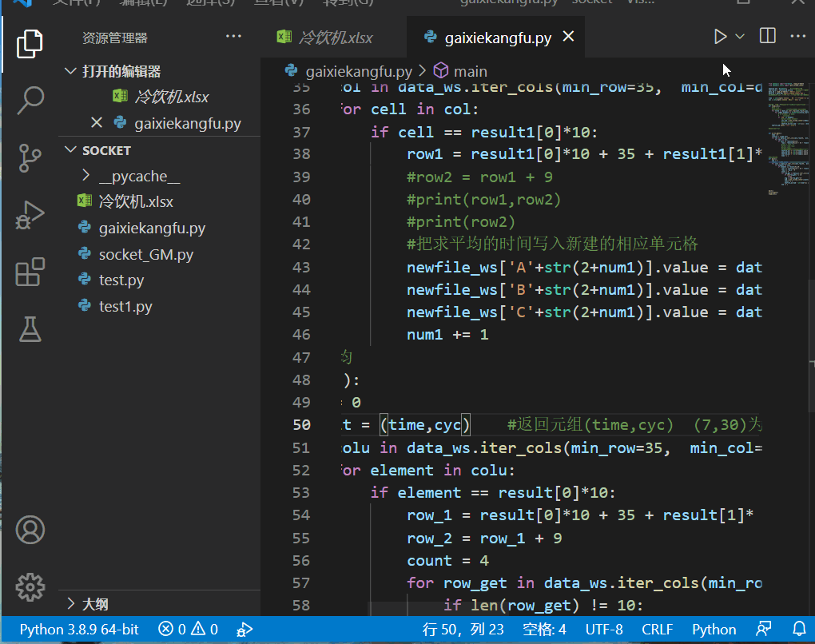Open the Extensions view icon

click(x=30, y=272)
